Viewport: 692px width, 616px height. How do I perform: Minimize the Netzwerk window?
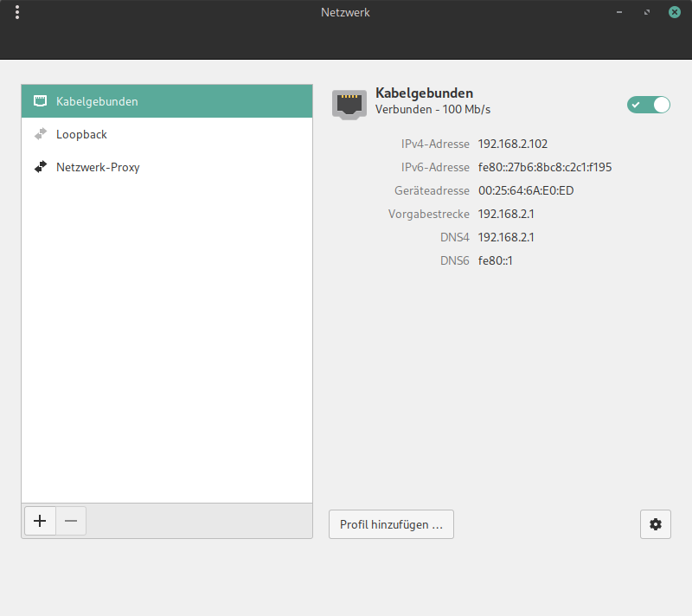point(619,12)
